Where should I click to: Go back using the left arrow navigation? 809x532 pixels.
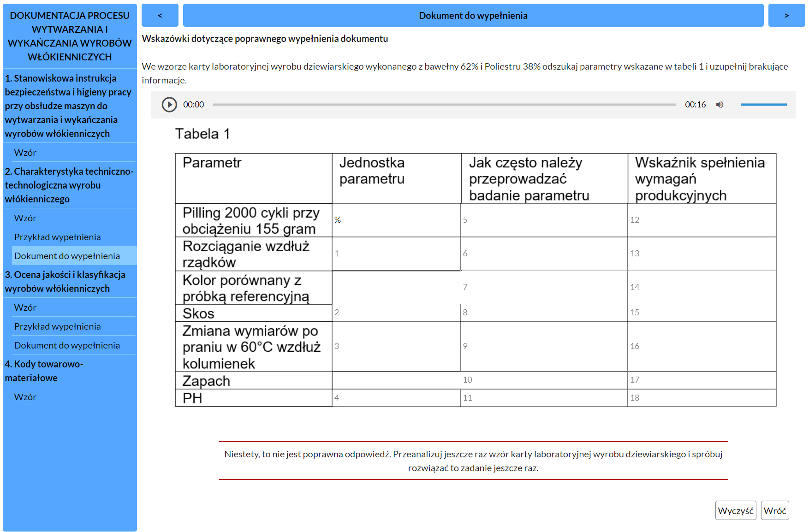click(x=160, y=15)
